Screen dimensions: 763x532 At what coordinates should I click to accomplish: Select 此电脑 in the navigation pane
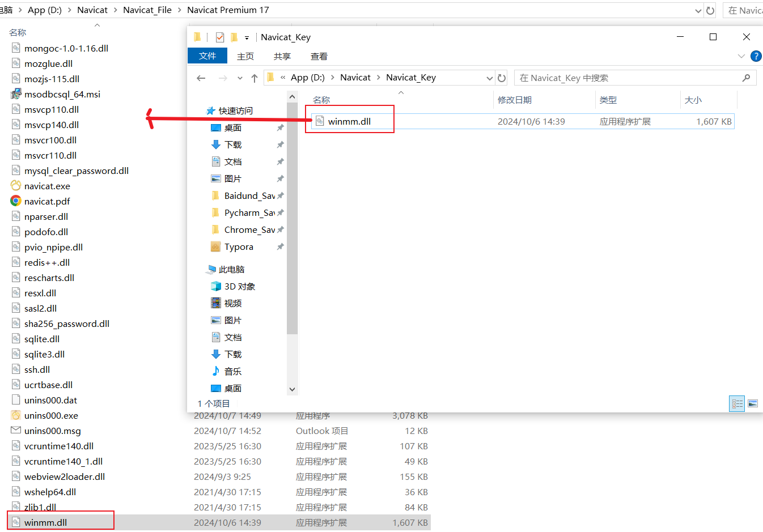pyautogui.click(x=231, y=269)
